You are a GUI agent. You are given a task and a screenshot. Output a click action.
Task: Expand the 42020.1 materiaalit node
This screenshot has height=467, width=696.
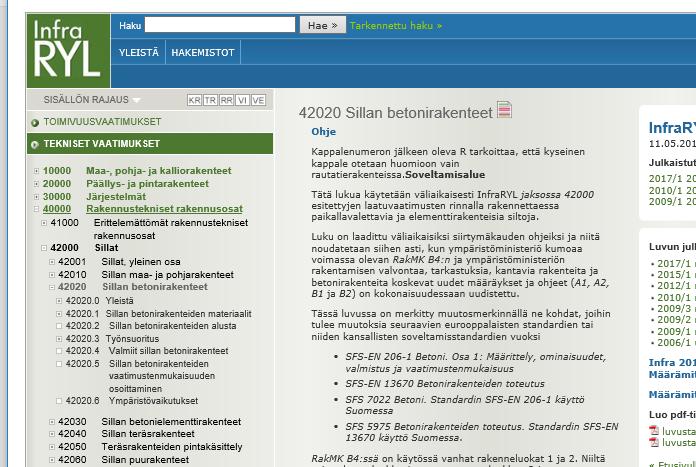coord(59,314)
